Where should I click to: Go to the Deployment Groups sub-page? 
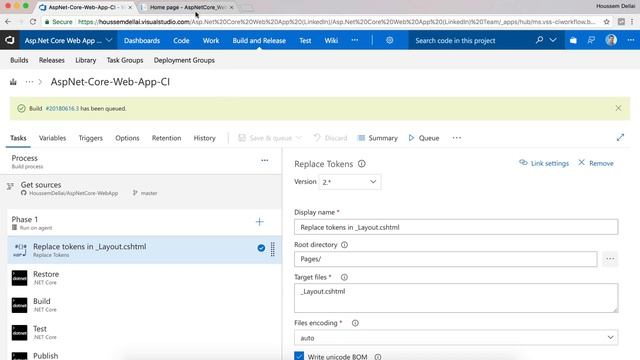(184, 60)
